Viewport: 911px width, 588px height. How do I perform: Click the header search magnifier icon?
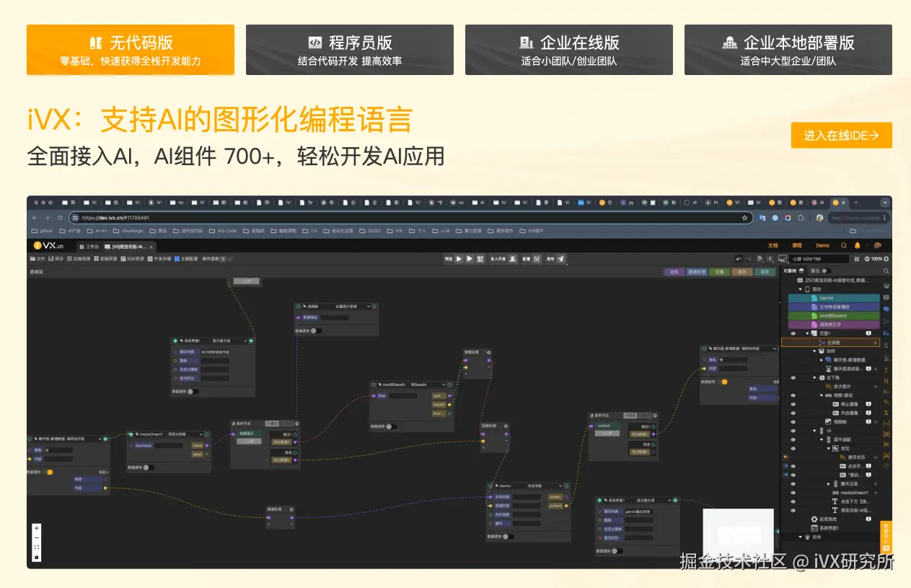tap(845, 246)
